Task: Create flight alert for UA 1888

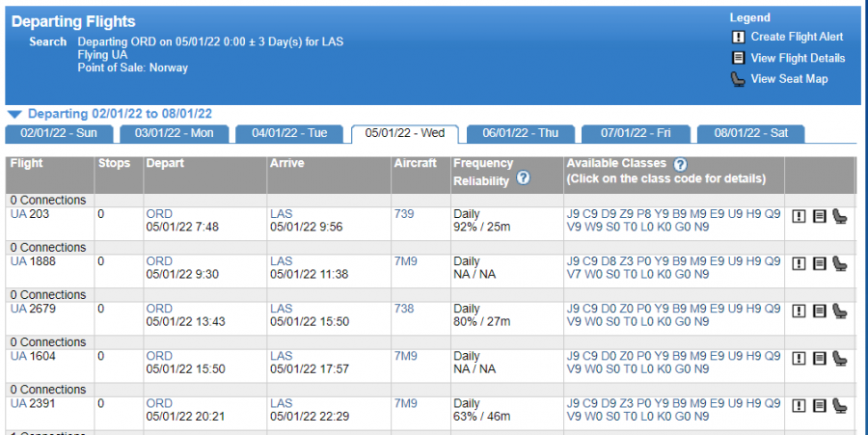Action: [x=799, y=264]
